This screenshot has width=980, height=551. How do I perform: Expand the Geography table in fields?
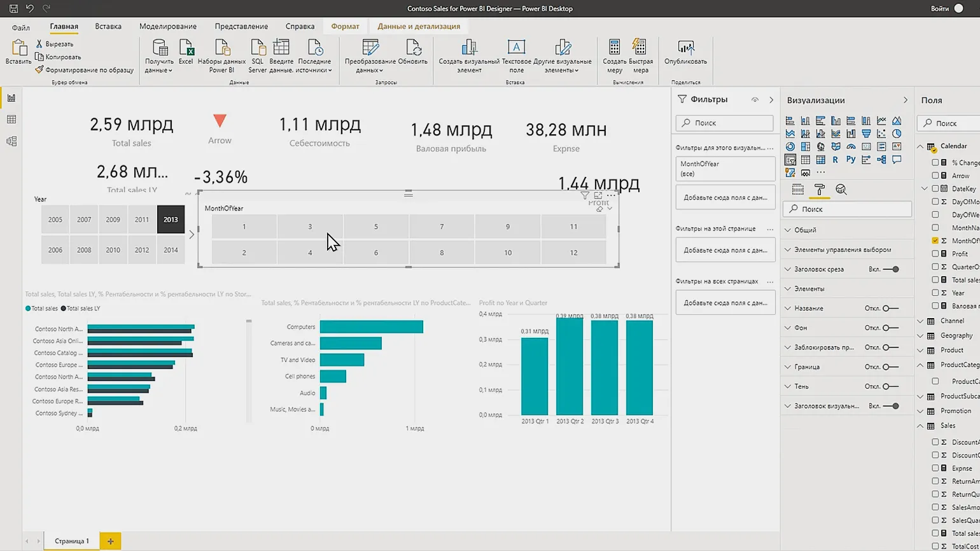[x=920, y=335]
